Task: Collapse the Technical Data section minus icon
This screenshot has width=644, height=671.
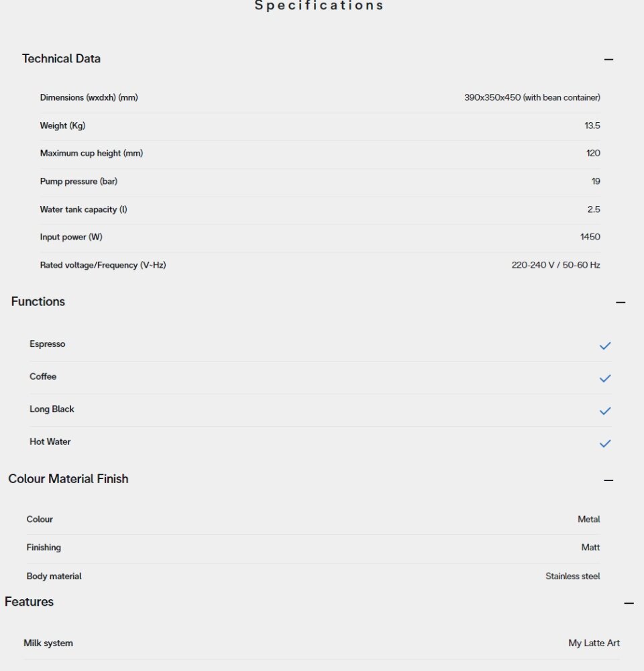Action: (608, 60)
